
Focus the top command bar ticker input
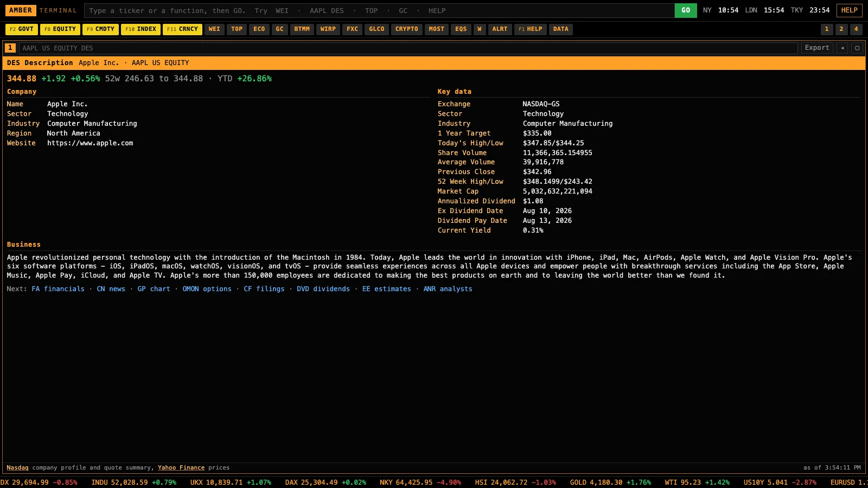pyautogui.click(x=379, y=10)
